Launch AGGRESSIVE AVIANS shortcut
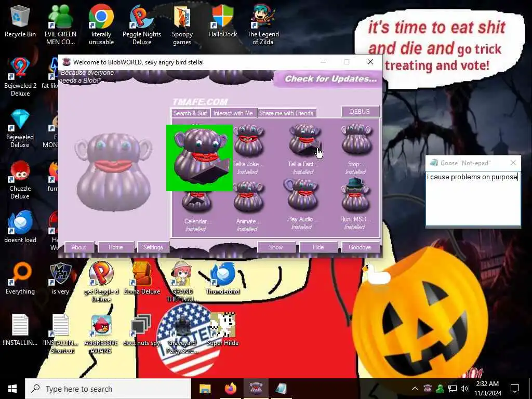Viewport: 532px width, 399px height. (101, 334)
